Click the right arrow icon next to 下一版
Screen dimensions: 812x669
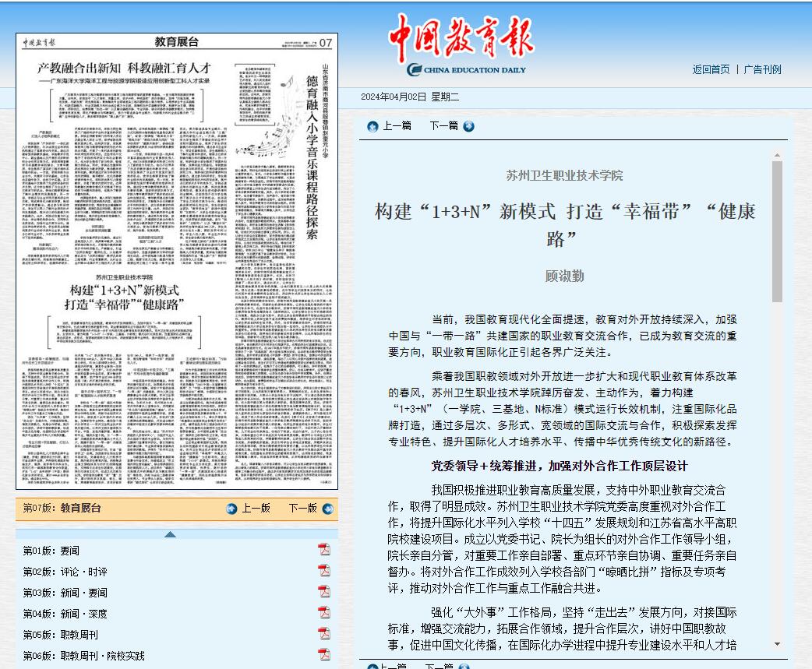[328, 509]
